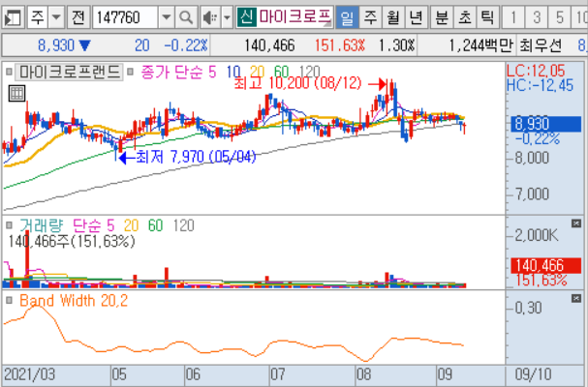Screen dimensions: 588x387
Task: Click the 최저 7,970 (05/04) low label
Action: [x=196, y=157]
